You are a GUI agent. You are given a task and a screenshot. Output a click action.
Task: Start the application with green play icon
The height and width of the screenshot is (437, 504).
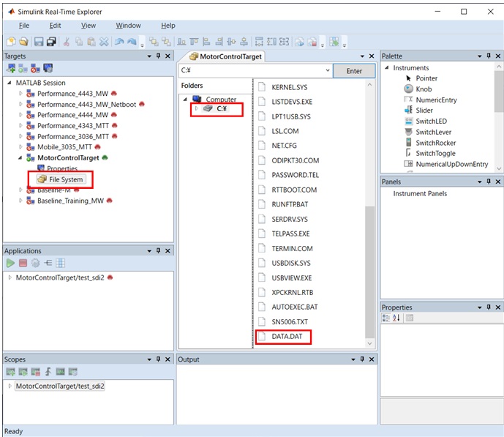10,263
